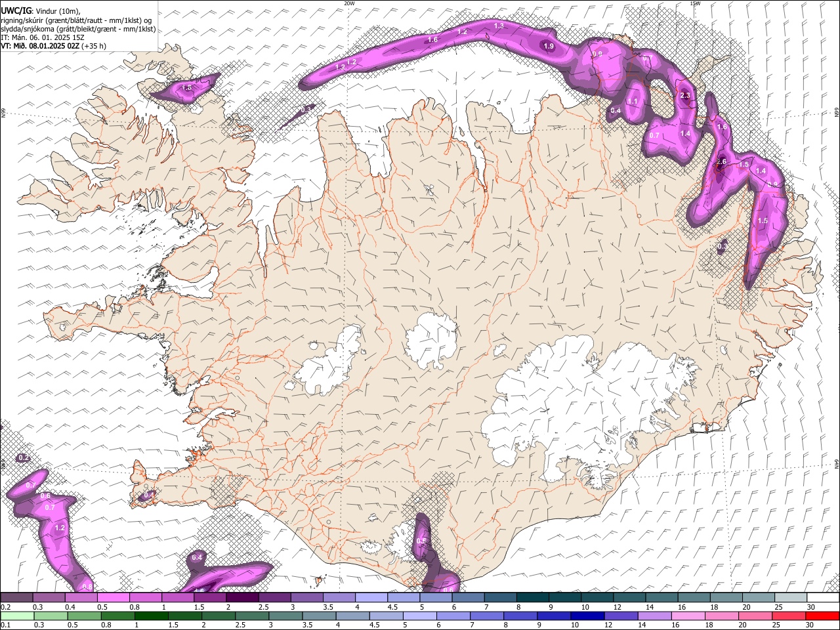
Task: Select light gray top-row swatch from 20 to 25
Action: click(759, 598)
